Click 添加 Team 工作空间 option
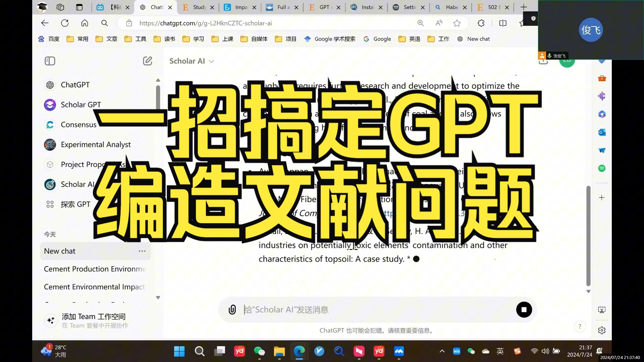This screenshot has height=362, width=644. coord(94,320)
